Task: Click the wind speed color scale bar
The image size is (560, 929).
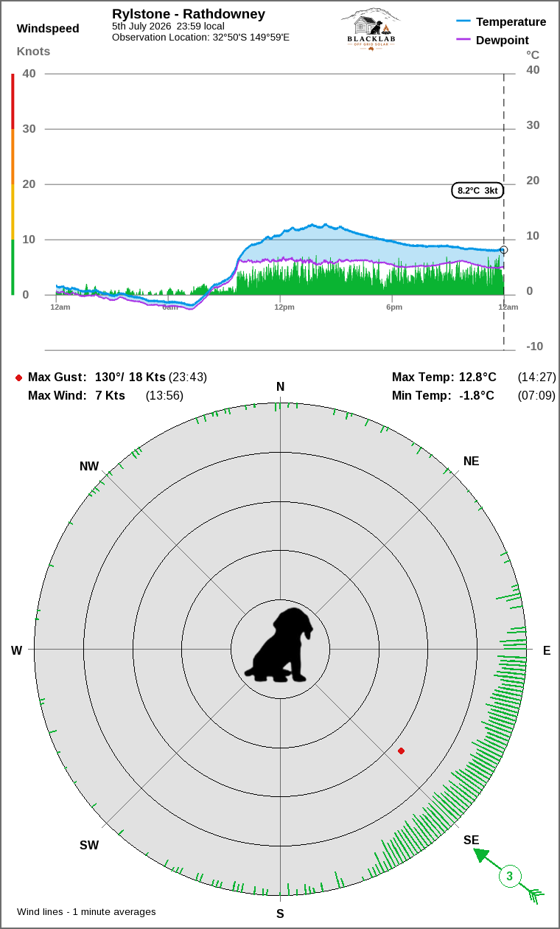Action: (13, 184)
